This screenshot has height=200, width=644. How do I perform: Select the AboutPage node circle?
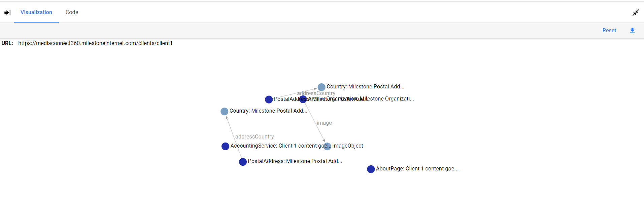pyautogui.click(x=371, y=169)
